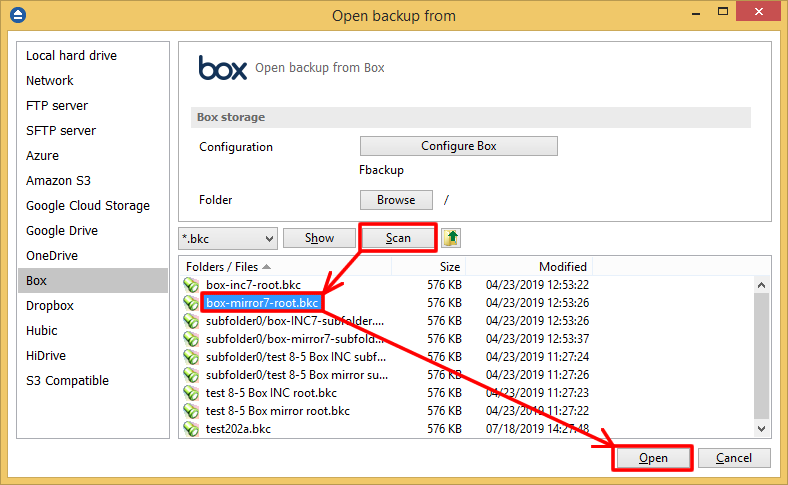The image size is (788, 485).
Task: Click icon beside test202a.bkc file
Action: click(192, 429)
